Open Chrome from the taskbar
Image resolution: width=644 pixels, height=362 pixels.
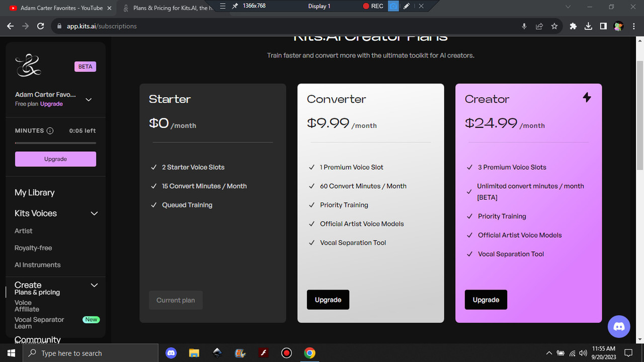309,353
